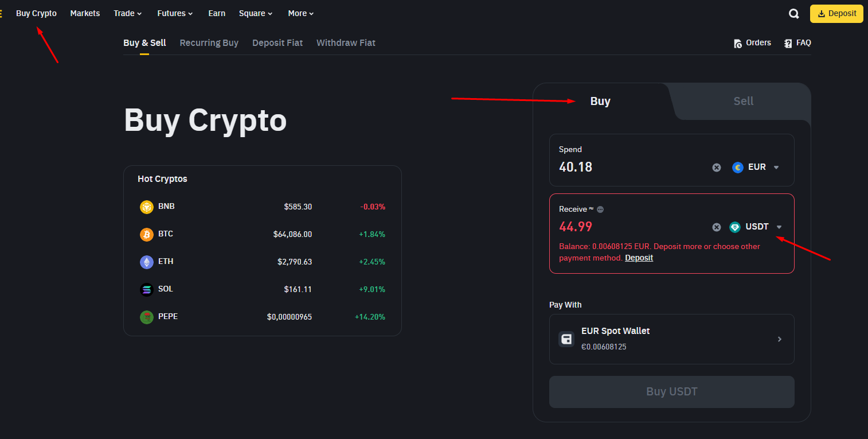The image size is (868, 439).
Task: Click the BNB coin icon
Action: [147, 207]
